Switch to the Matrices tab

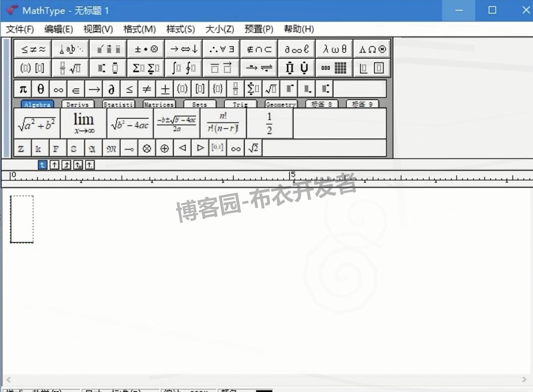[x=159, y=104]
